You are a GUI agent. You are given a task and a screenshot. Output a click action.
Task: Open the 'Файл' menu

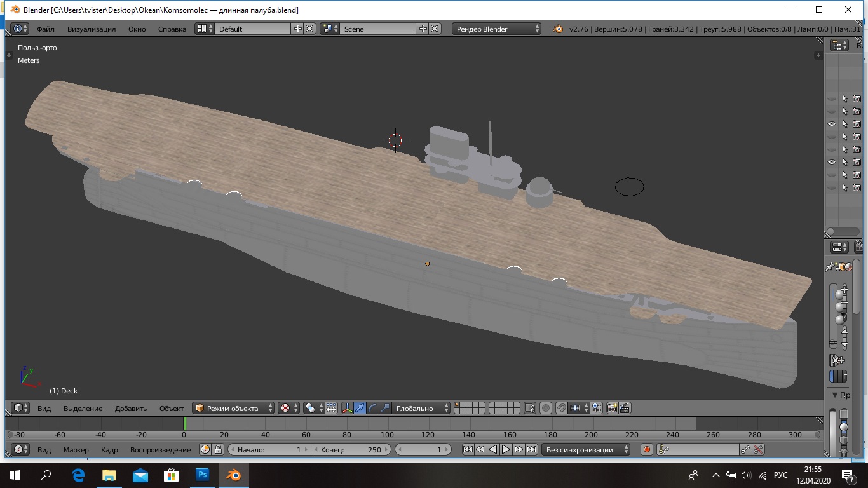click(x=45, y=29)
